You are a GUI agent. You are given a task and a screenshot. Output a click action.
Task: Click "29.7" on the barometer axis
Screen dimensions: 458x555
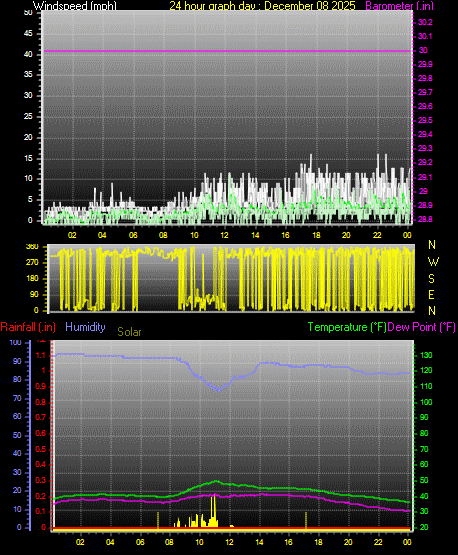coord(425,92)
